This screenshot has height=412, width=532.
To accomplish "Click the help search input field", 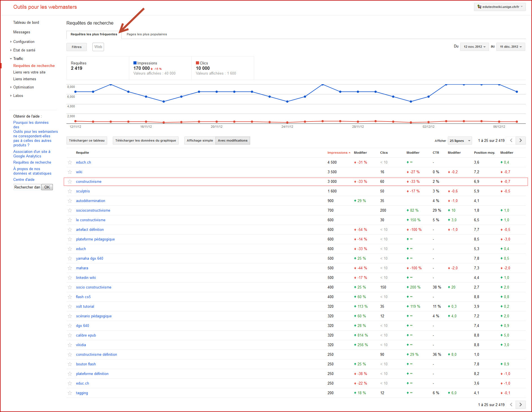I will [x=27, y=187].
